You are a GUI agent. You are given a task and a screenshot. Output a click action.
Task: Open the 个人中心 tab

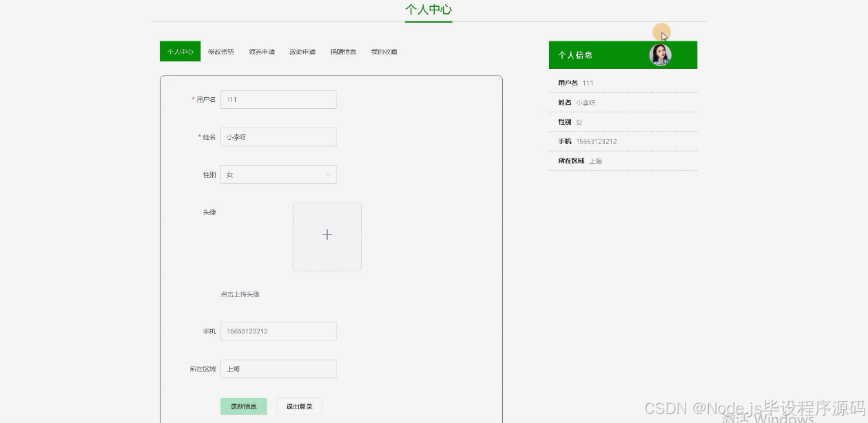[180, 52]
